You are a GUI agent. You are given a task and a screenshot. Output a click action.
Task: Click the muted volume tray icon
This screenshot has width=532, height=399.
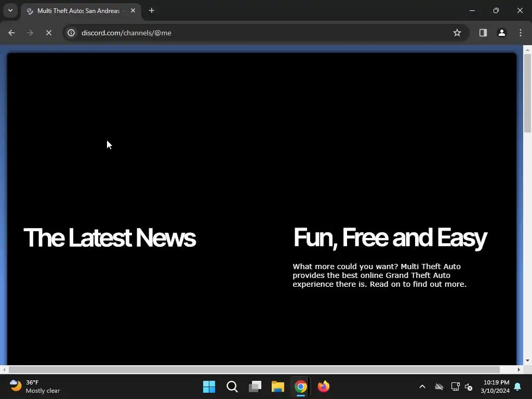(469, 387)
